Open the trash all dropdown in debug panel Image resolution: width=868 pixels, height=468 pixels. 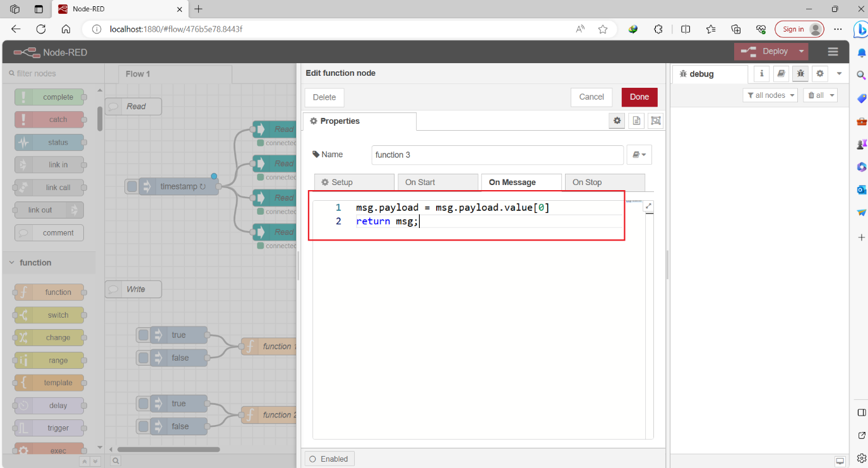coord(821,95)
